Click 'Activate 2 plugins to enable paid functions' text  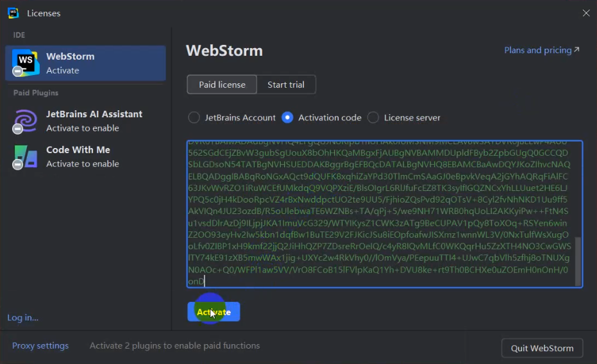point(175,346)
